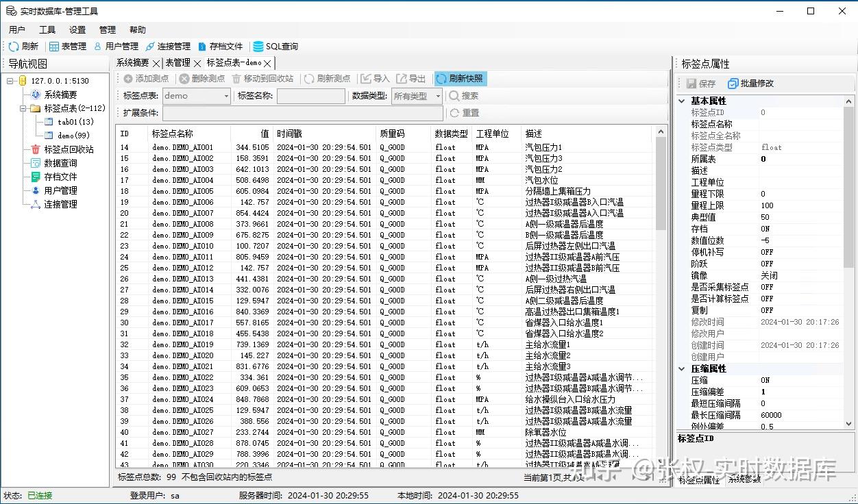Click the 标签名称 input field
This screenshot has width=858, height=504.
click(x=311, y=96)
